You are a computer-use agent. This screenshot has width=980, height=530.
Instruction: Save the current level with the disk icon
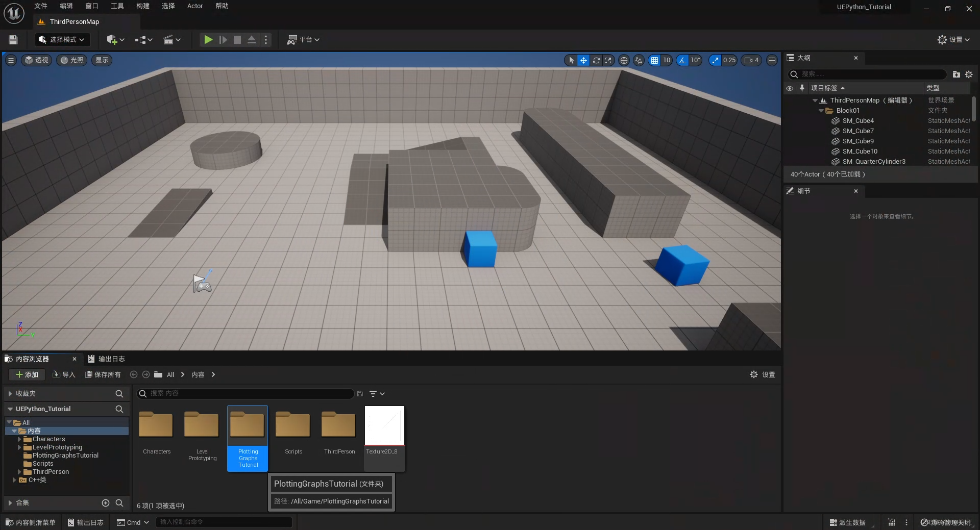(13, 40)
